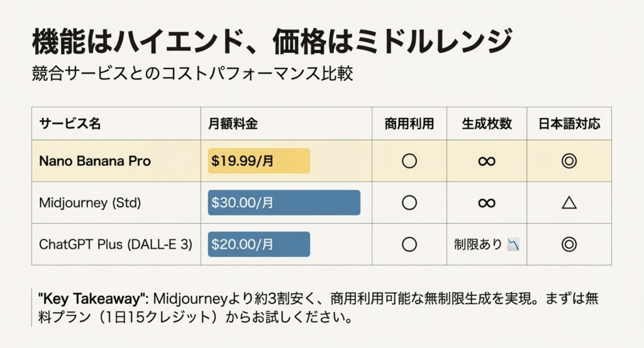The height and width of the screenshot is (348, 644).
Task: Click the サービス名 column header
Action: (69, 124)
